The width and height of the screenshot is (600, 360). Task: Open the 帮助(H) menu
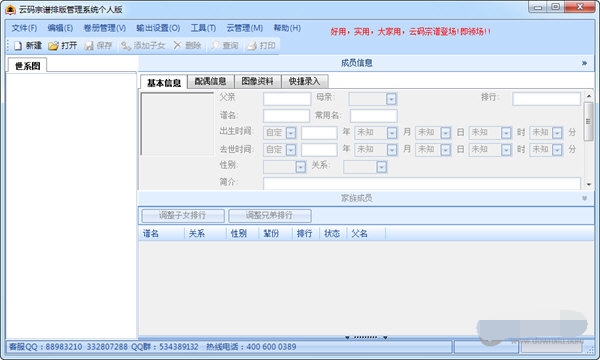coord(287,28)
